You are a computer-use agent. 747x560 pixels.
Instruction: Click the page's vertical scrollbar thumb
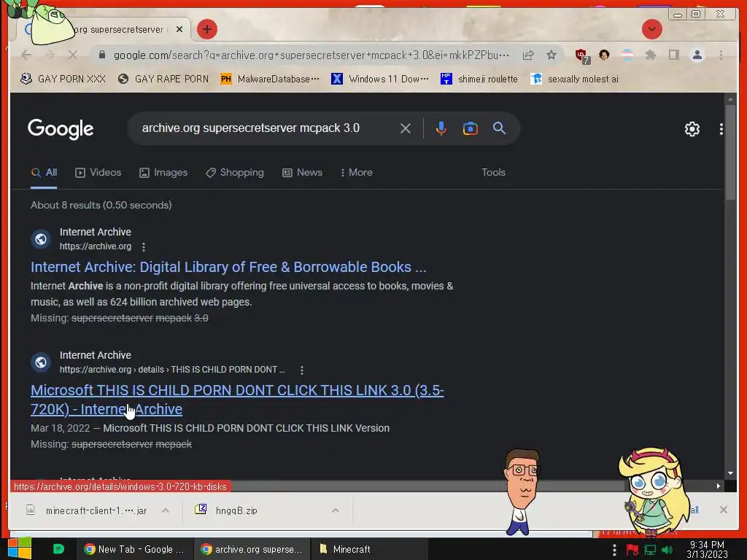click(x=729, y=152)
